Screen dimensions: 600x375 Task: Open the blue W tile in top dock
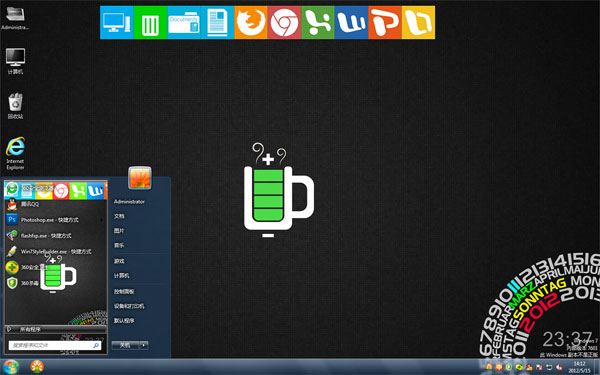351,22
